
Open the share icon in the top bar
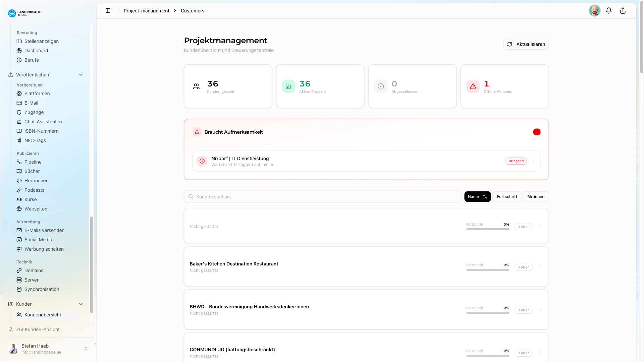(x=623, y=10)
